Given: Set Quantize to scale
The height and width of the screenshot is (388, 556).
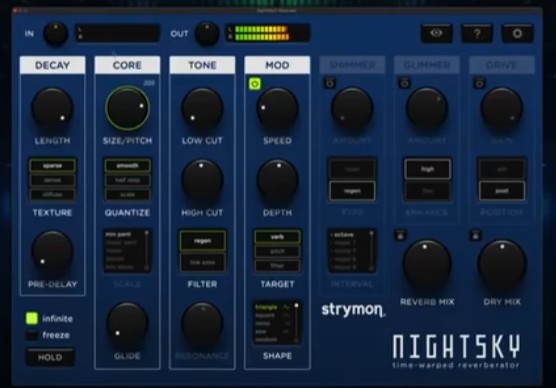Looking at the screenshot, I should [127, 194].
